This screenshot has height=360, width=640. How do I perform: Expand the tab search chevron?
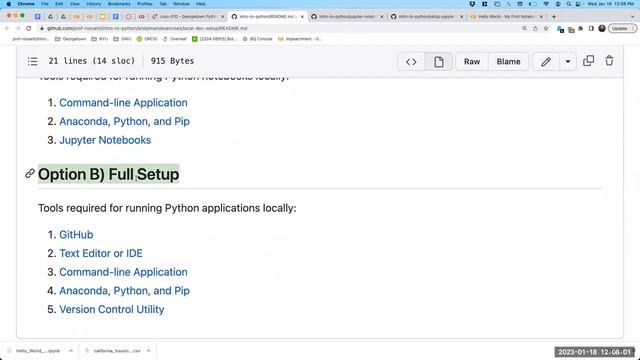coord(632,17)
